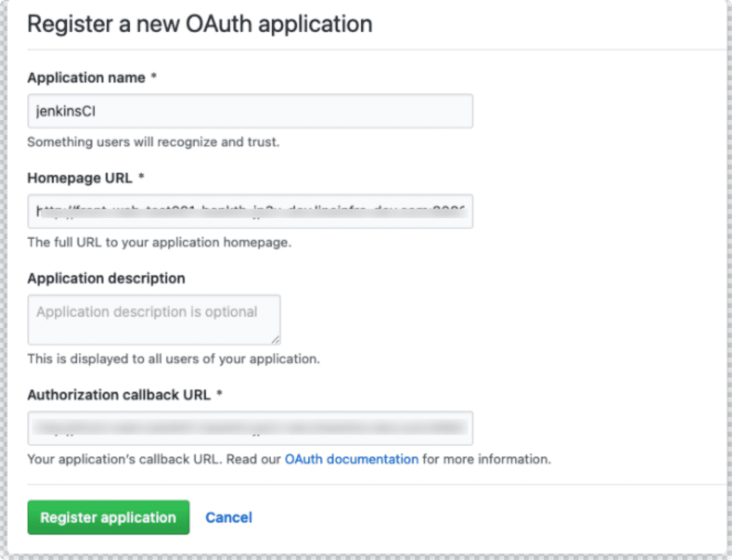The image size is (732, 560).
Task: Click the Application name input field
Action: pyautogui.click(x=250, y=111)
